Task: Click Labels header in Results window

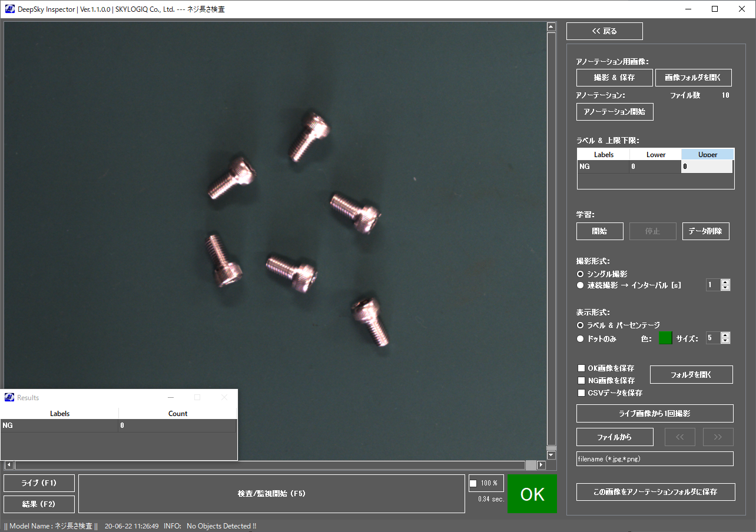Action: click(59, 414)
